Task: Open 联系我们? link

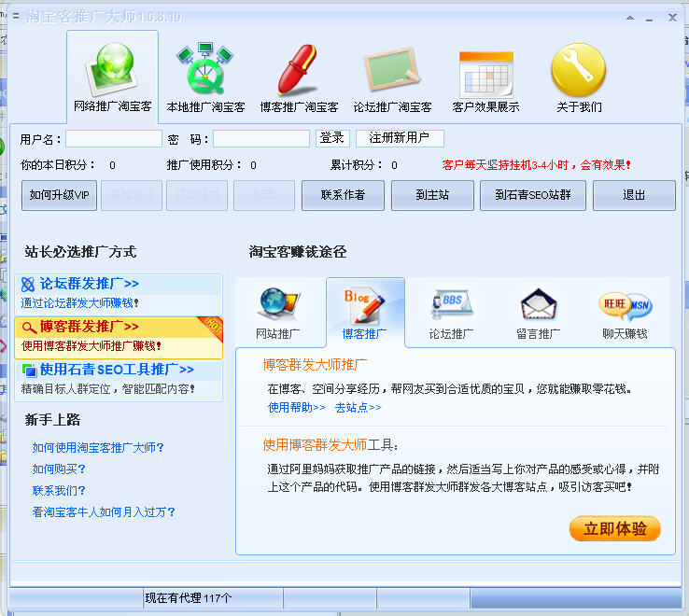Action: click(x=59, y=490)
